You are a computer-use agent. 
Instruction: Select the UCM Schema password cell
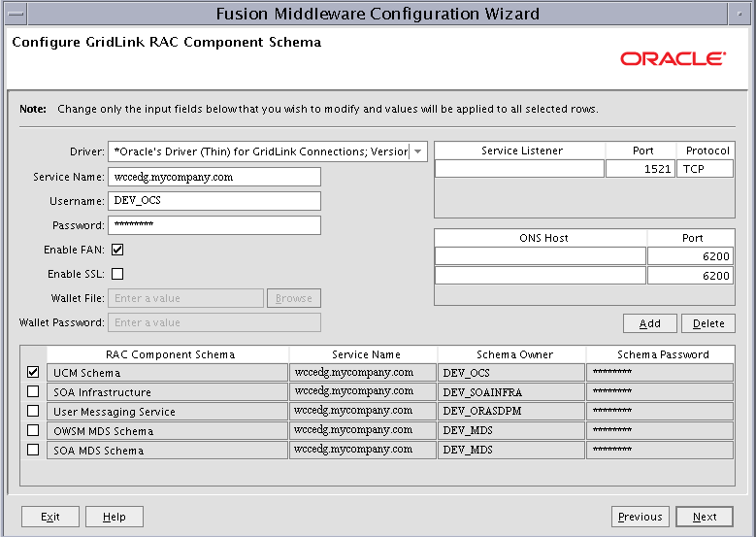coord(660,373)
